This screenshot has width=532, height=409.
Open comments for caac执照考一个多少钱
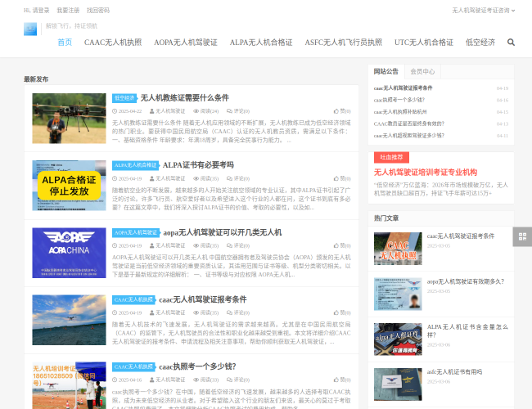238,380
